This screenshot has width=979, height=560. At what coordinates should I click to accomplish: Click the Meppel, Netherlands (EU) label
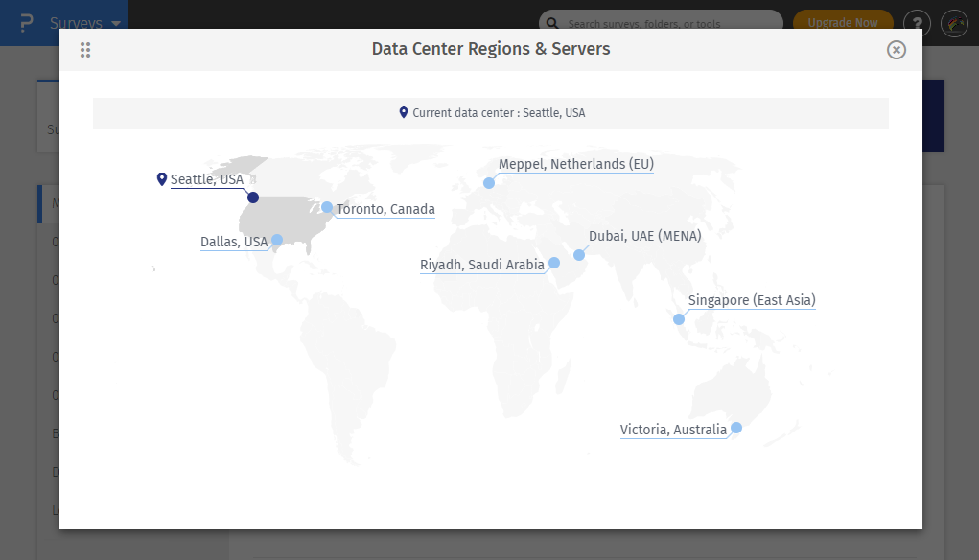575,164
